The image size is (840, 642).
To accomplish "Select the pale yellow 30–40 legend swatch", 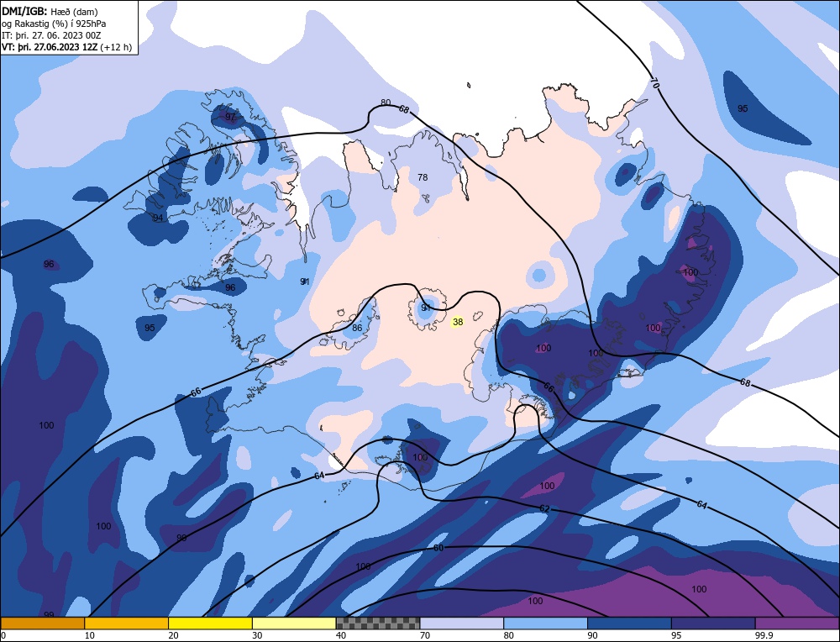I will [x=294, y=624].
